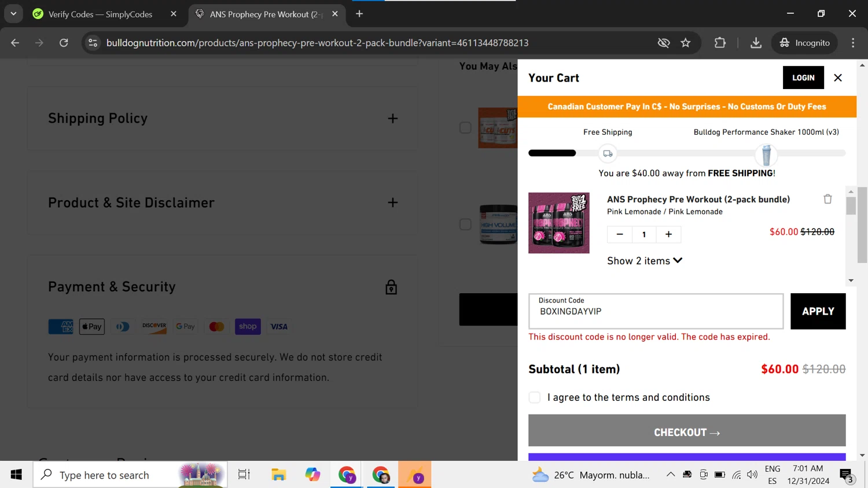Click the address bar URL

[317, 43]
